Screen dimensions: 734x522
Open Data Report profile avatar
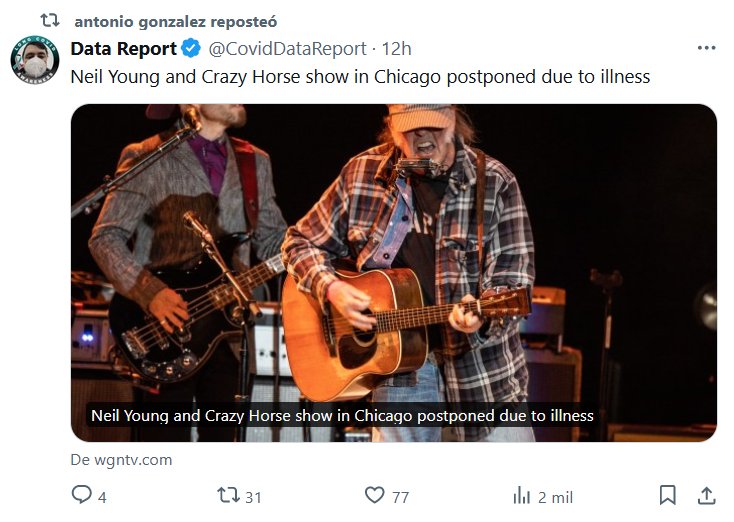[x=35, y=60]
